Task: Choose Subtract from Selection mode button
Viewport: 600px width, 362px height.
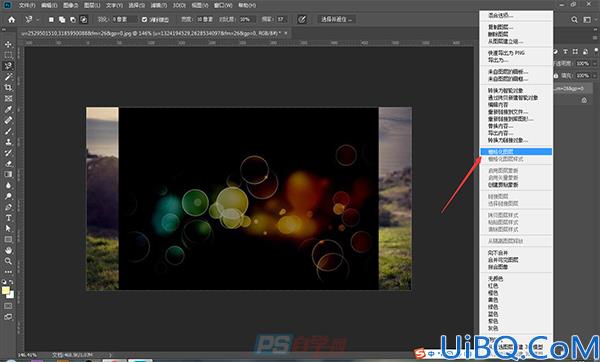Action: (x=73, y=19)
